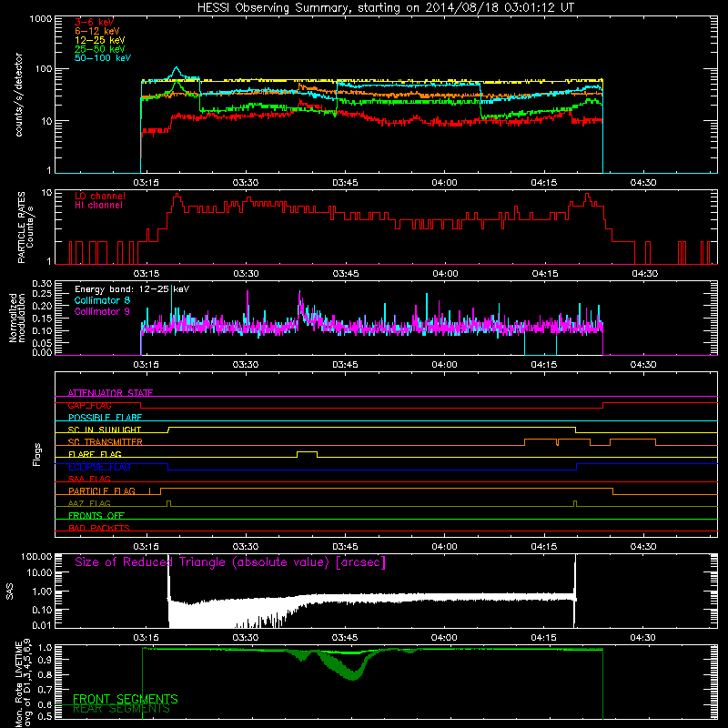Click the 04:15 tick under SAS plot
Screen dimensions: 728x728
coord(543,638)
